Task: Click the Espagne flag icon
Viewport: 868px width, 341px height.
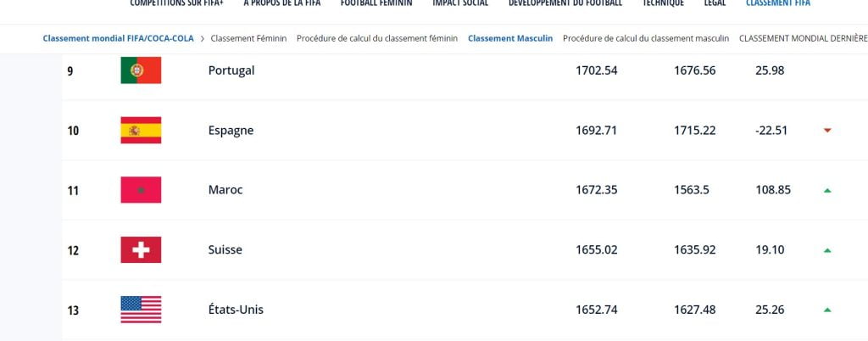Action: (x=141, y=130)
